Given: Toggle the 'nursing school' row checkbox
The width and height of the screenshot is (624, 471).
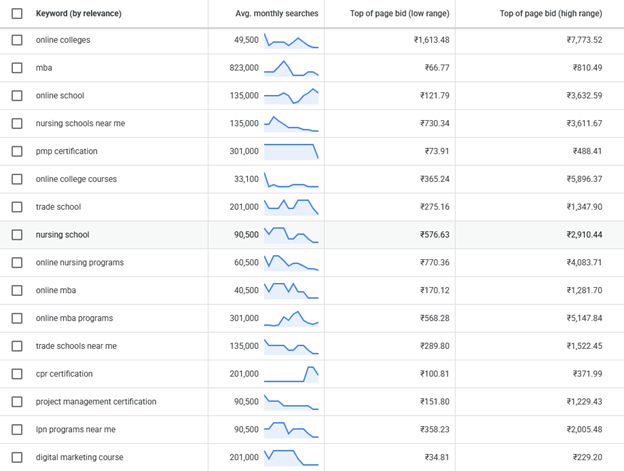Looking at the screenshot, I should point(17,235).
